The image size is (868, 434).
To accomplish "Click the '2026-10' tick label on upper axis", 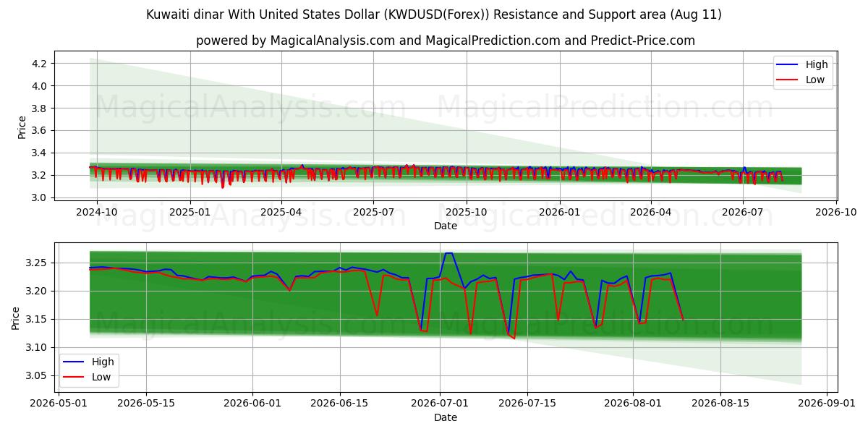I will 836,213.
